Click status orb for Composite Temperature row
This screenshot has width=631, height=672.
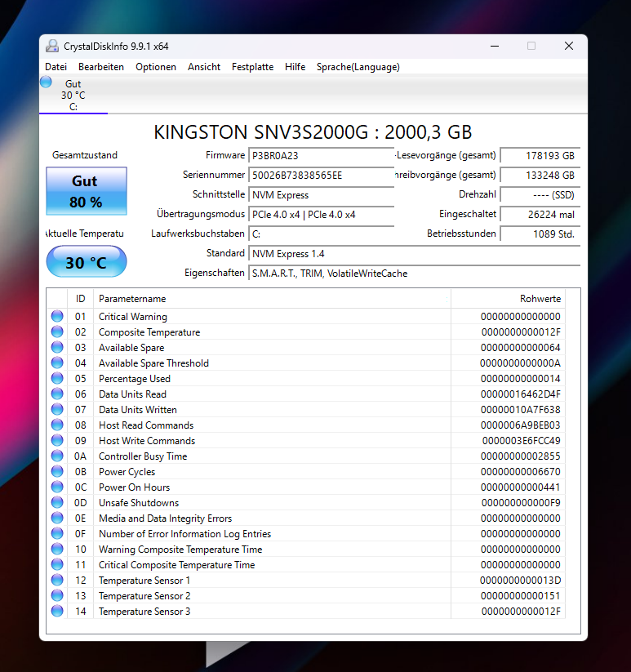(57, 332)
